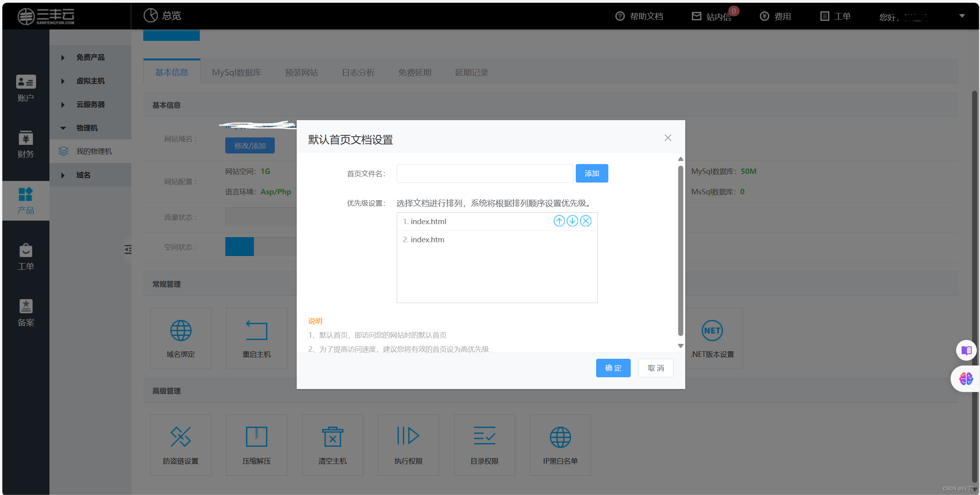Open the 账户 sidebar section
The height and width of the screenshot is (495, 980).
click(x=26, y=88)
